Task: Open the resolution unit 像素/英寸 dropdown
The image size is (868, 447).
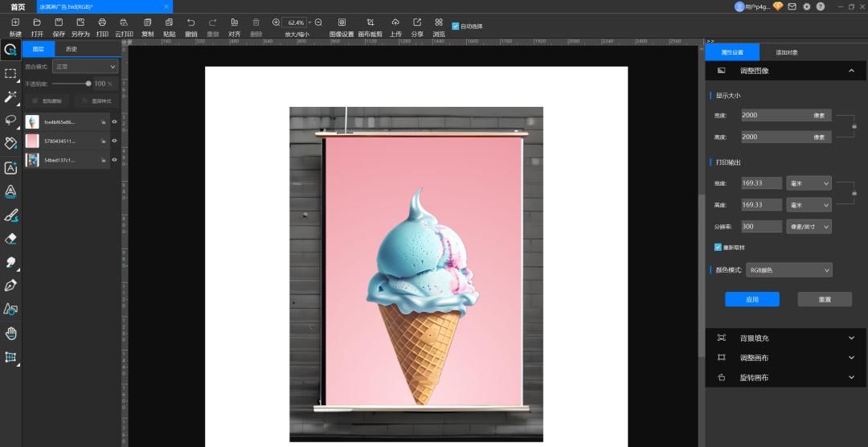Action: [x=809, y=227]
